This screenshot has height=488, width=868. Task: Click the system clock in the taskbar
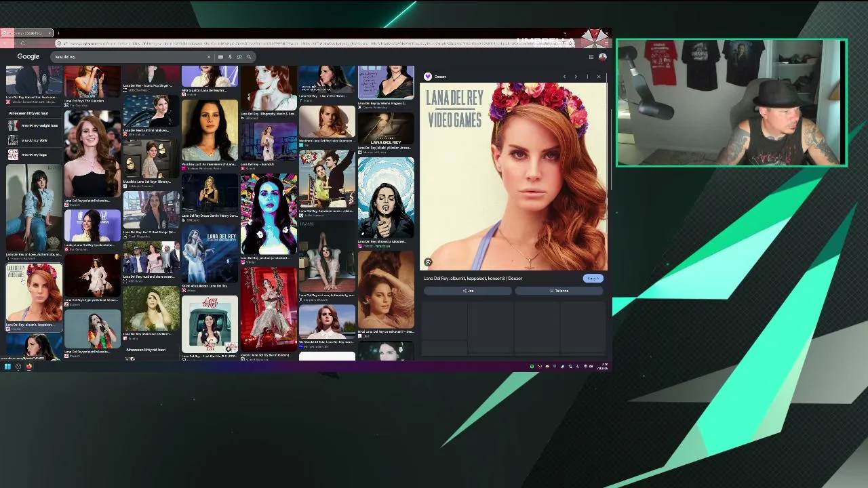tap(603, 367)
